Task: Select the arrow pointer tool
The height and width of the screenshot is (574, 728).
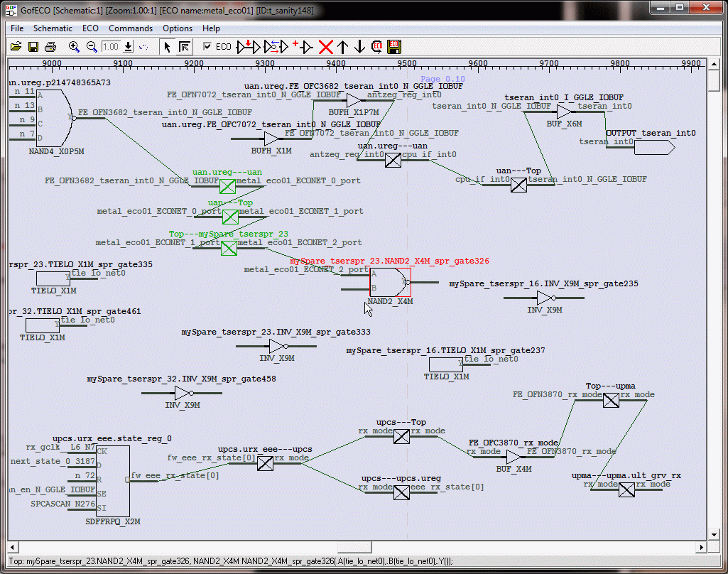Action: (167, 47)
